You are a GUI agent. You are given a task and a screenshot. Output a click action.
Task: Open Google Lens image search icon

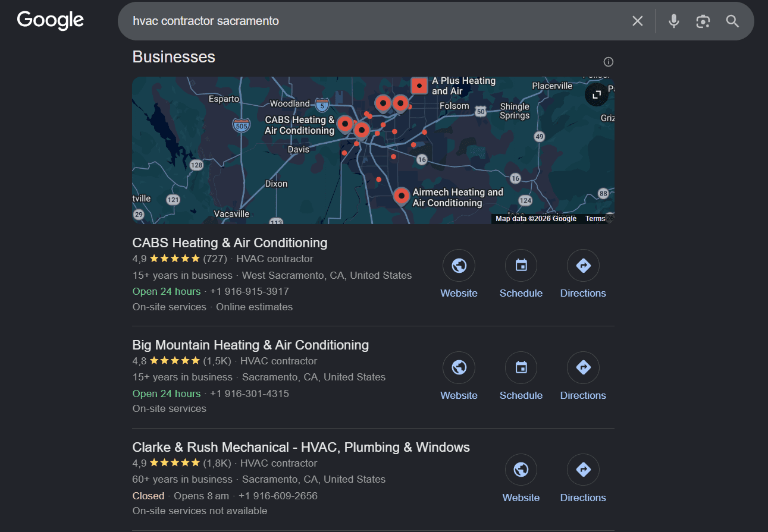point(703,21)
